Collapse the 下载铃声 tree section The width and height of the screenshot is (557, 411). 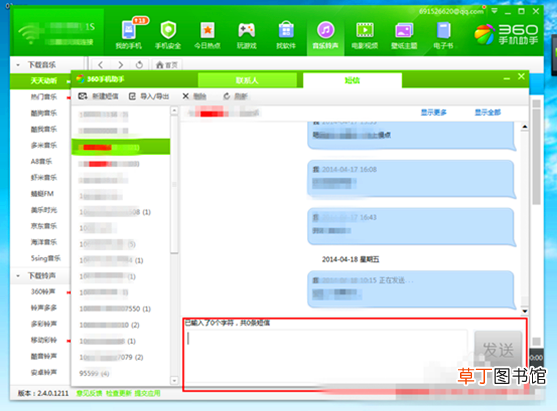(x=18, y=276)
